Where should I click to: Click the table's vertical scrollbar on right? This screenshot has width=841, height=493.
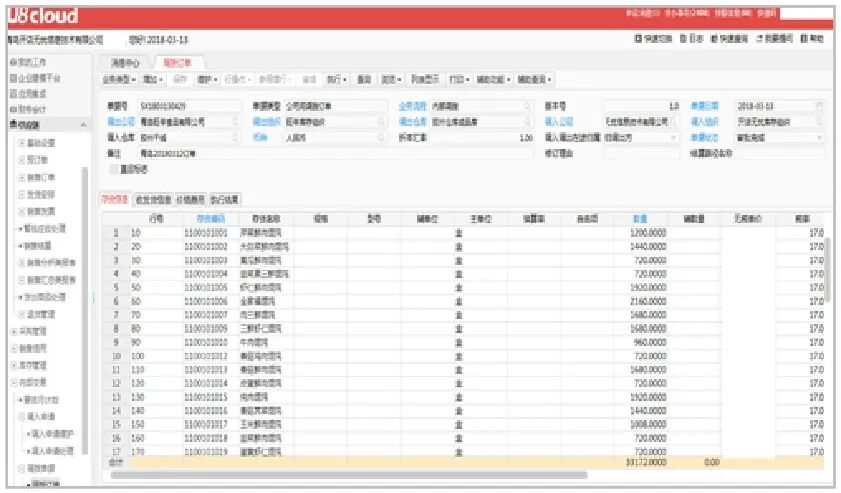click(x=829, y=268)
